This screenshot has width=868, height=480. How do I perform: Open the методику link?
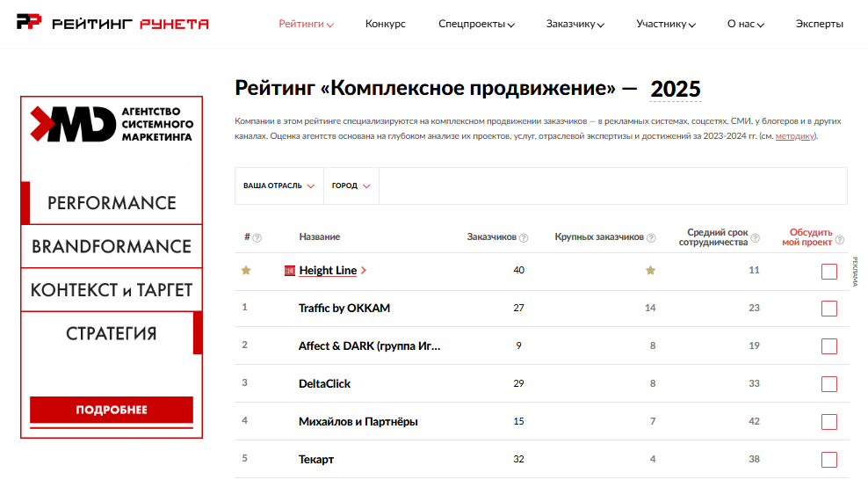pyautogui.click(x=795, y=136)
